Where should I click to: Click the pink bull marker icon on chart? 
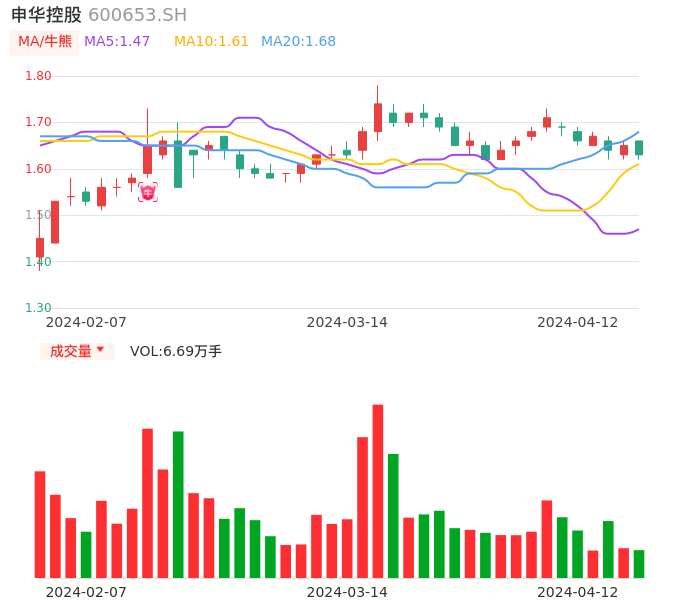[148, 192]
